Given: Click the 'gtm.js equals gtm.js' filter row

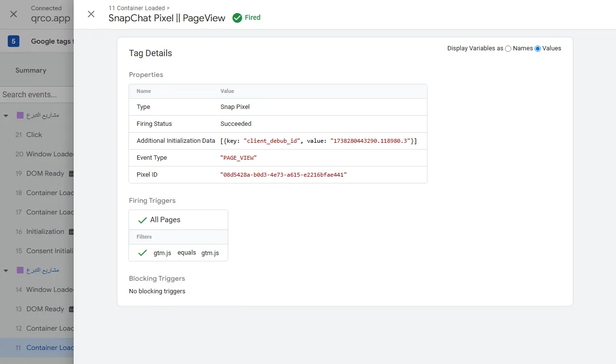Looking at the screenshot, I should tap(178, 253).
